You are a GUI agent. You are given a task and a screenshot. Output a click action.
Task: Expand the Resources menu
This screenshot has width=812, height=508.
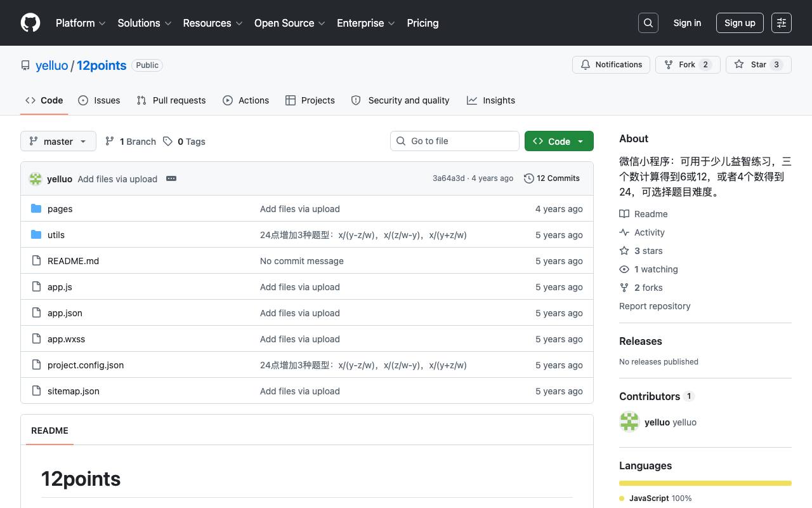coord(213,23)
